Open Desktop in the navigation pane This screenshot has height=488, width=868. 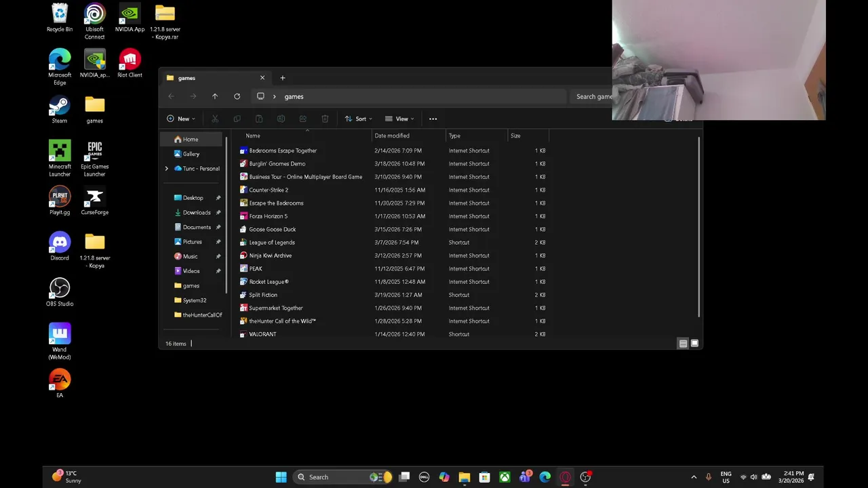[192, 198]
